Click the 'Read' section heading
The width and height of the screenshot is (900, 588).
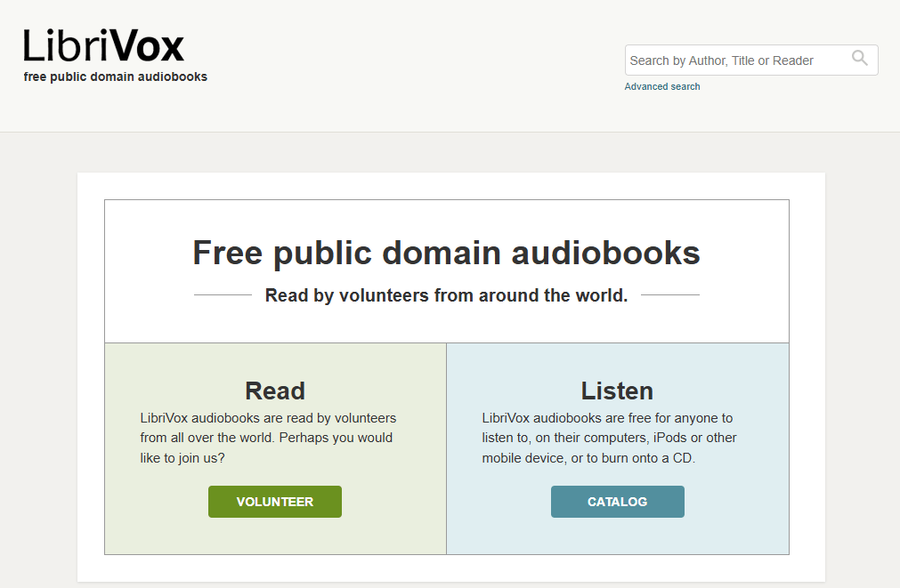[275, 391]
